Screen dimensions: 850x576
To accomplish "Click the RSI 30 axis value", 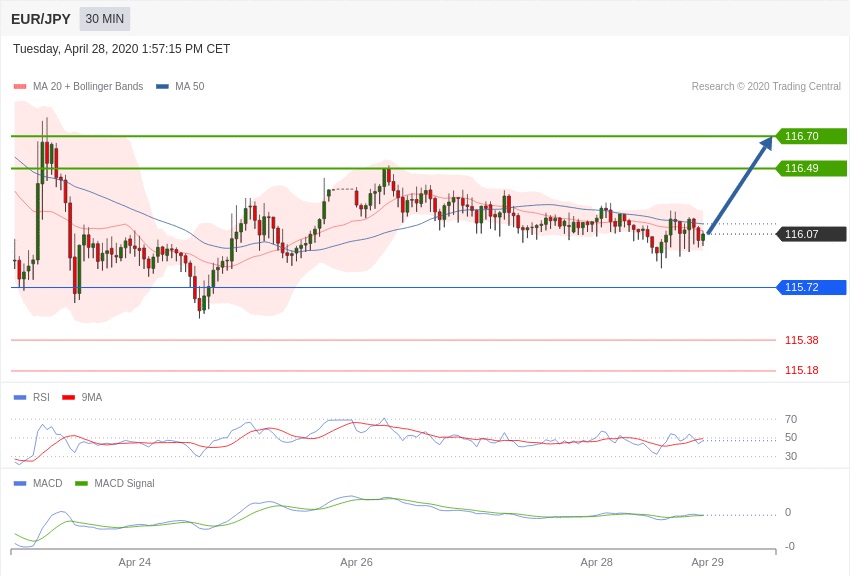I will coord(791,456).
